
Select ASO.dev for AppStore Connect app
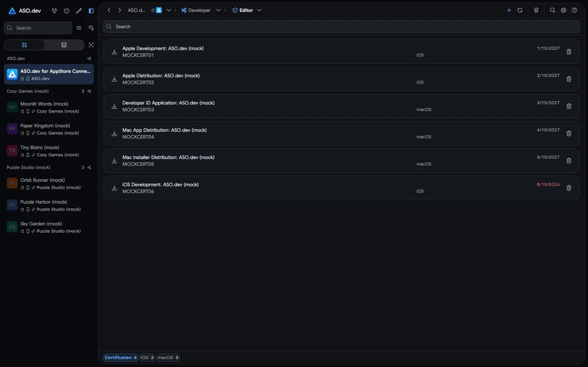(49, 74)
